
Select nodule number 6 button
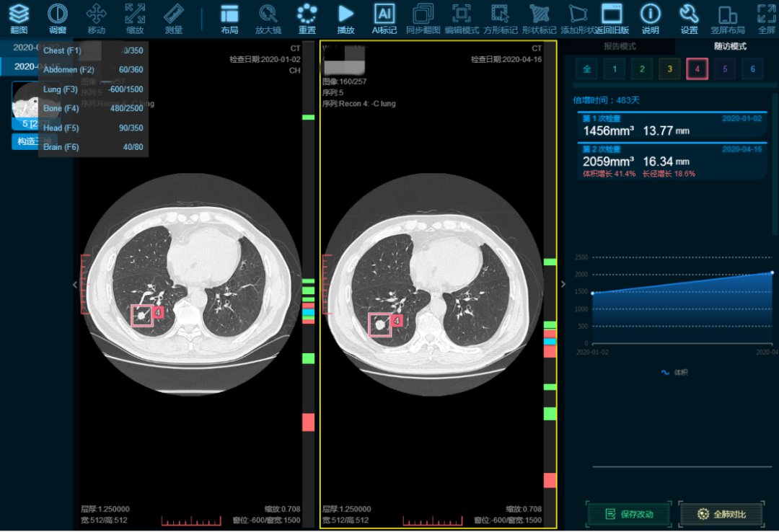752,69
